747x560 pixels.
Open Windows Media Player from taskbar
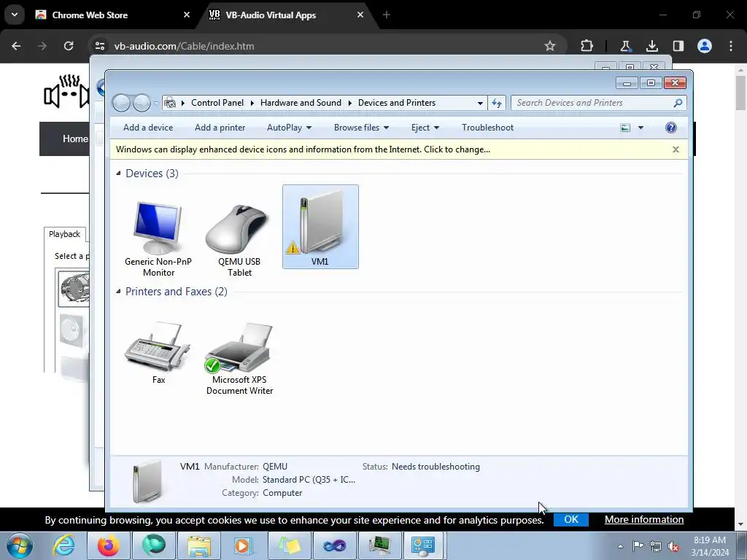click(243, 545)
